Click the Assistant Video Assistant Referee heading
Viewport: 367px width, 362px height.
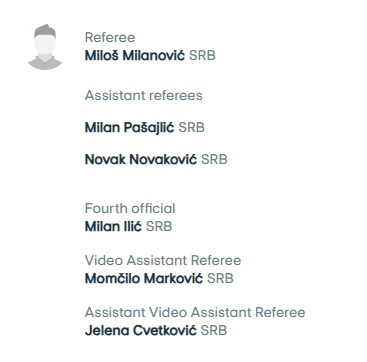195,313
